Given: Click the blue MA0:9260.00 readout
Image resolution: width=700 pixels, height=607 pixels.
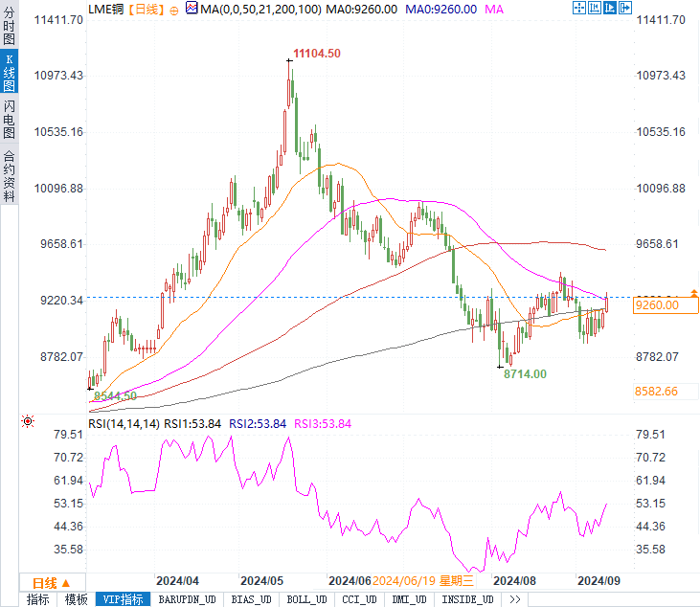Looking at the screenshot, I should tap(441, 10).
